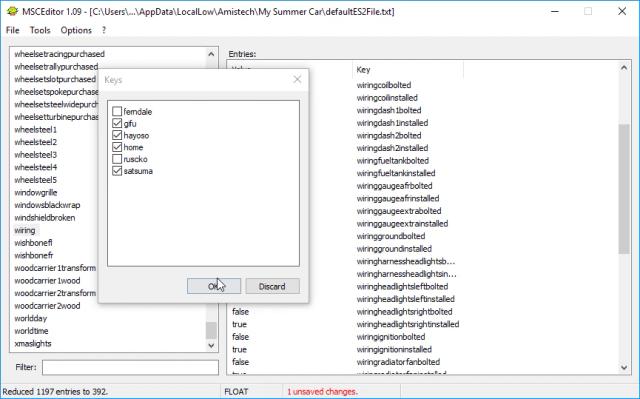Select wheelsteel3 in the list

pyautogui.click(x=36, y=155)
